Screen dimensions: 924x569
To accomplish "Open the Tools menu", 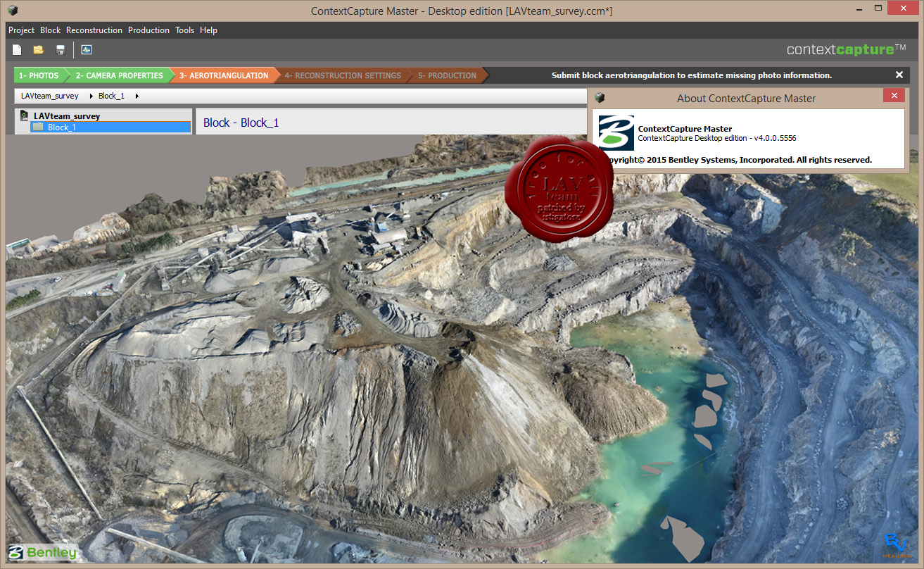I will tap(184, 30).
